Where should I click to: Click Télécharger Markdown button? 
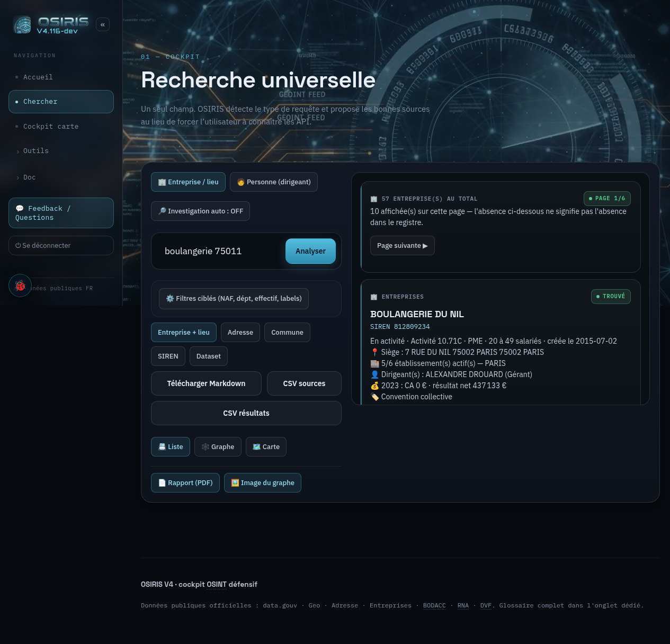(206, 383)
